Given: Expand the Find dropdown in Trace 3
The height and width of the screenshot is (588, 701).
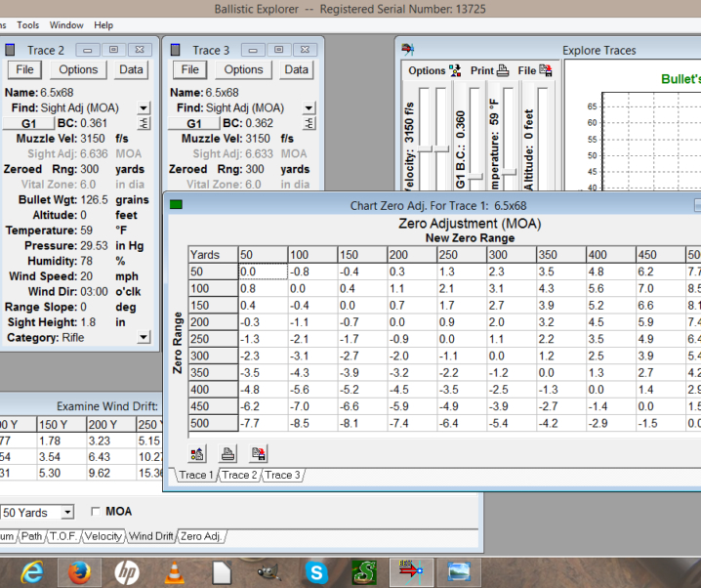Looking at the screenshot, I should click(x=309, y=108).
